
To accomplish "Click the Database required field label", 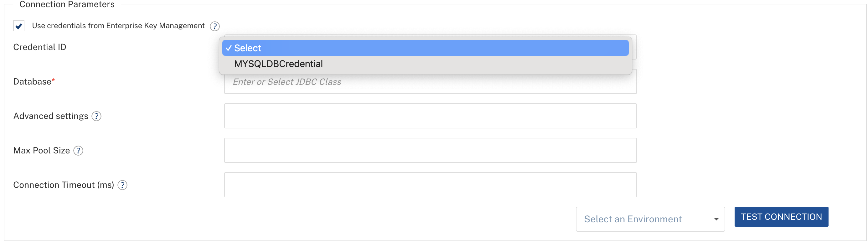I will (x=32, y=81).
